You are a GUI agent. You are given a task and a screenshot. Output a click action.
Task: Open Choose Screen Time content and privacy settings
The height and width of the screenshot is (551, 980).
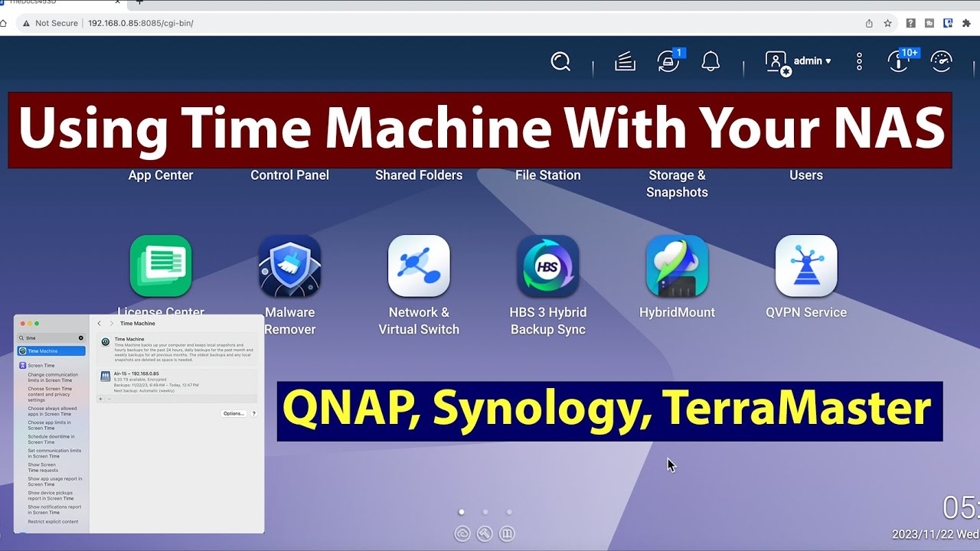pyautogui.click(x=51, y=394)
